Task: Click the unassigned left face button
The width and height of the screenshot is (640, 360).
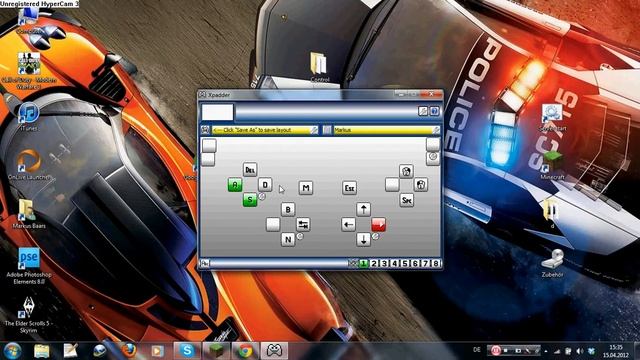Action: click(x=392, y=184)
